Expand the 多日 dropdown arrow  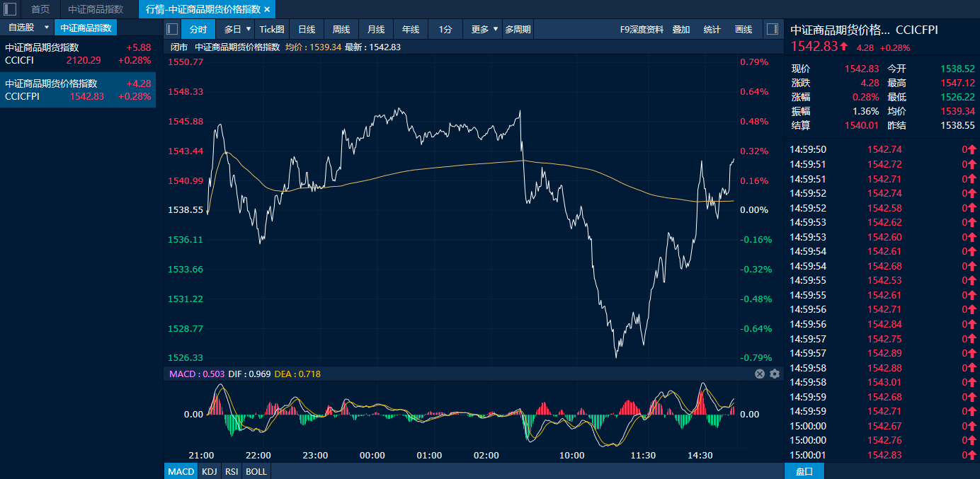point(249,29)
